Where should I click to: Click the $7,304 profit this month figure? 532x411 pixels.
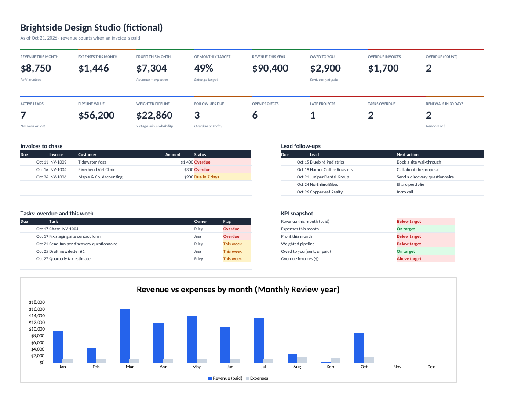click(152, 68)
